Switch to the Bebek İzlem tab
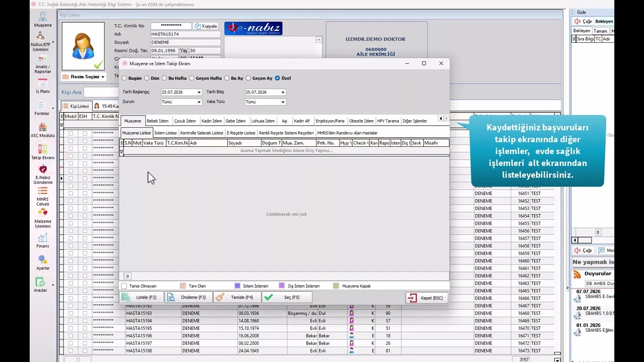Screen dimensions: 644x362 coord(157,121)
